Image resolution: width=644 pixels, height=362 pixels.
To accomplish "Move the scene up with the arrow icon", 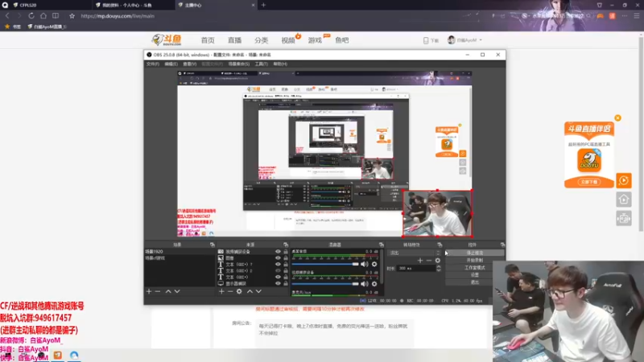I will pos(168,291).
